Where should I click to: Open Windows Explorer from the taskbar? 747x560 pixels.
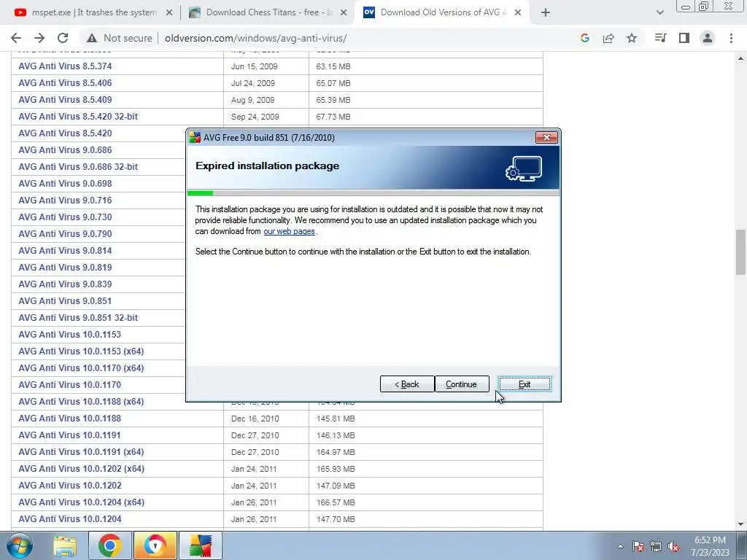(65, 545)
